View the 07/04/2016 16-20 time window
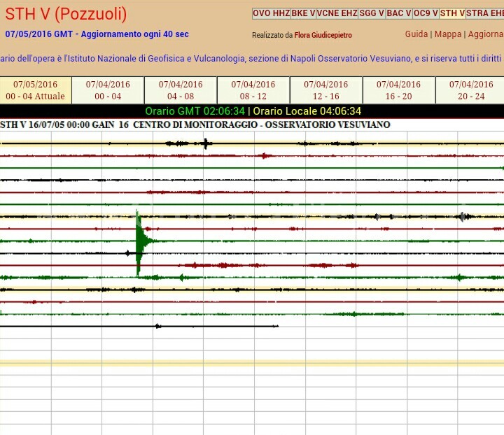This screenshot has height=435, width=504. tap(399, 90)
